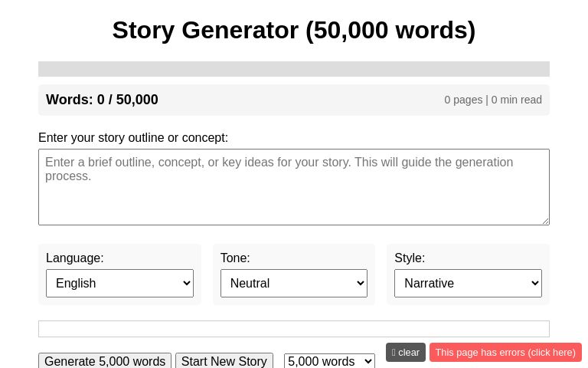Click the Style label
The height and width of the screenshot is (368, 588).
click(x=410, y=258)
